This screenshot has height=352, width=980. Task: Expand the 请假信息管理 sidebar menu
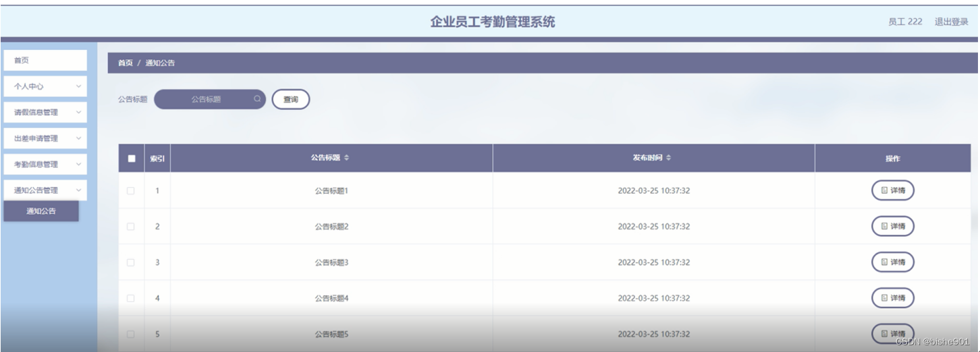45,113
